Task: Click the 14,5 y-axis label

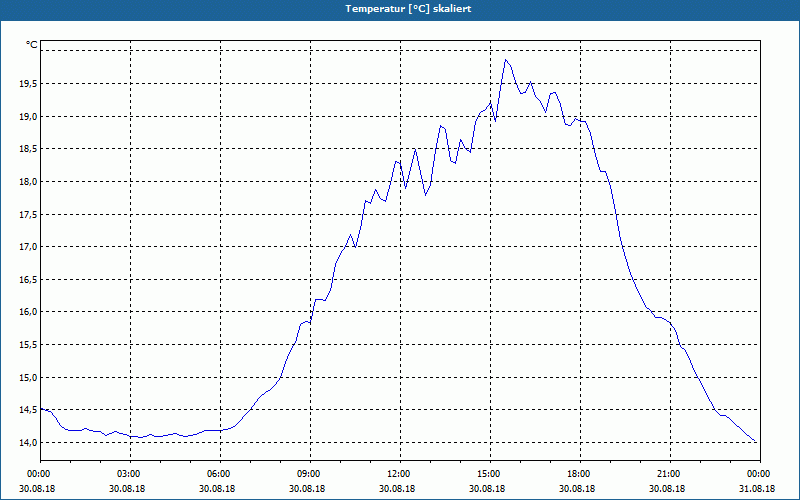Action: click(29, 410)
